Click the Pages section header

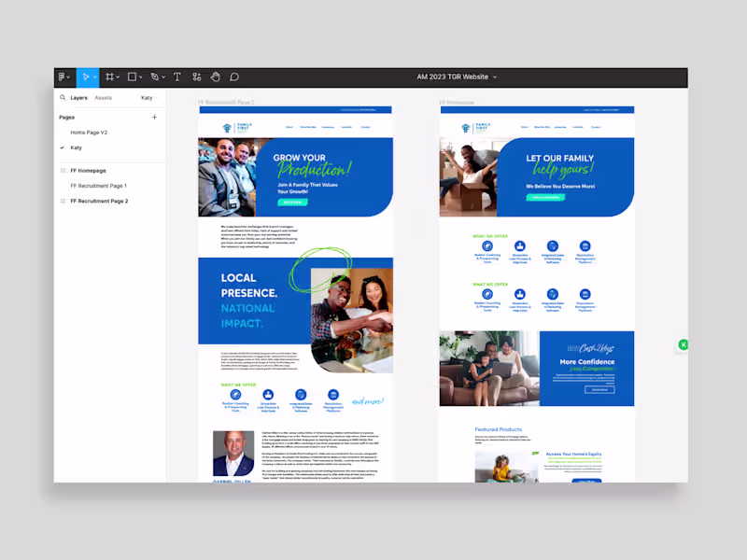pos(66,118)
